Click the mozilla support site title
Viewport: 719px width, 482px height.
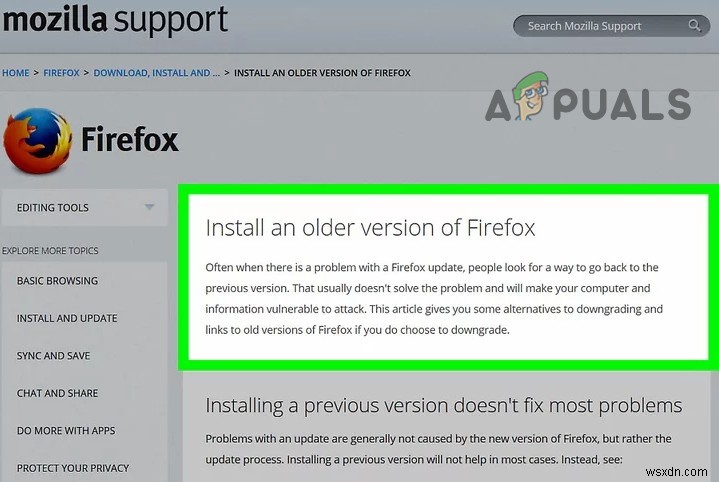pyautogui.click(x=115, y=20)
